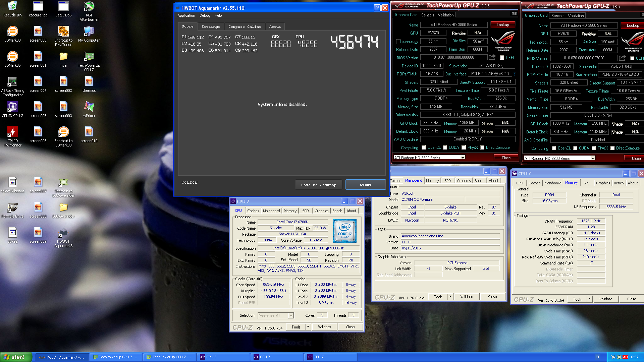Open Shortcut to 3DMark03 icon
The image size is (644, 362).
click(63, 137)
